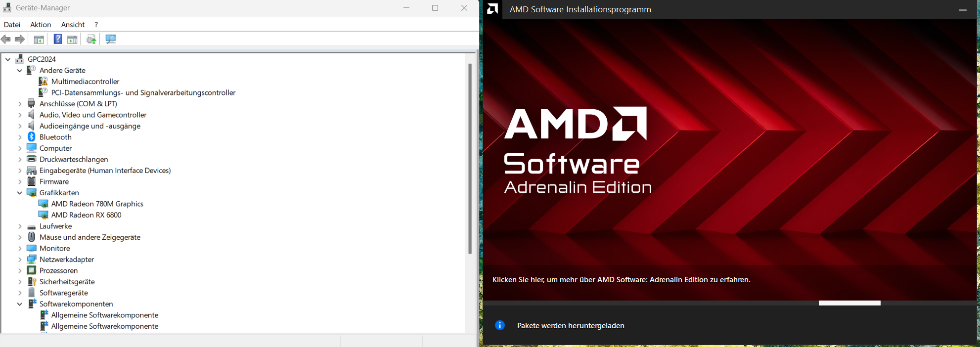Expand the Audioeingänge und -ausgänge category
The image size is (980, 347).
(x=20, y=126)
